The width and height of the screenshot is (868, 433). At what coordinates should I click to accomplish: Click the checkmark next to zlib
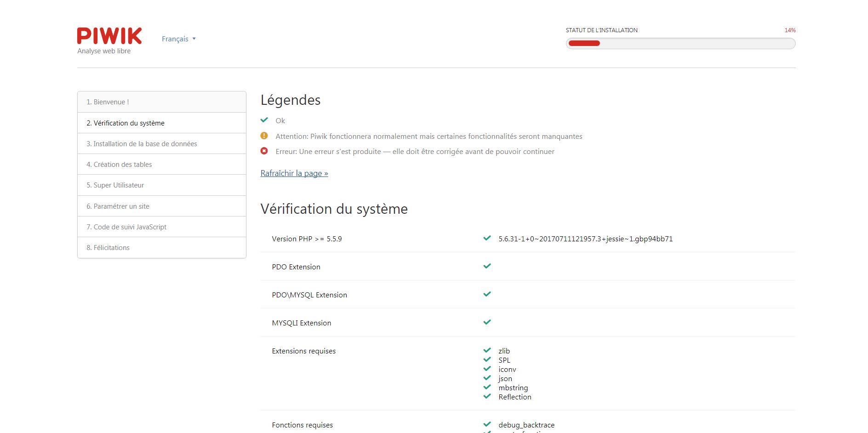[487, 350]
